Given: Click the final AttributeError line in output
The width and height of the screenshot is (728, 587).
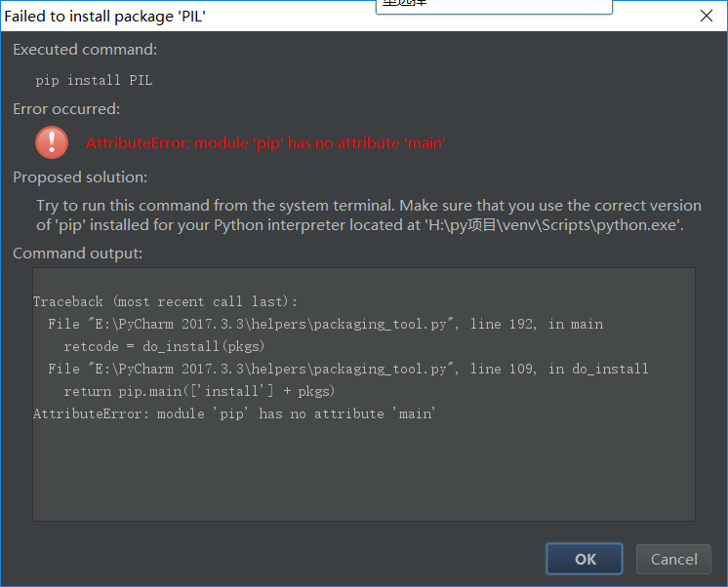Looking at the screenshot, I should (x=234, y=413).
